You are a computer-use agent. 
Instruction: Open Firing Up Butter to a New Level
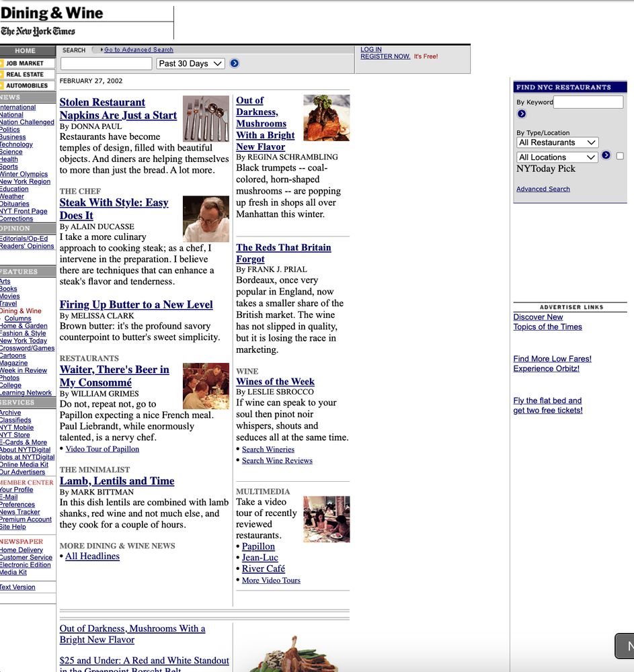pos(136,304)
